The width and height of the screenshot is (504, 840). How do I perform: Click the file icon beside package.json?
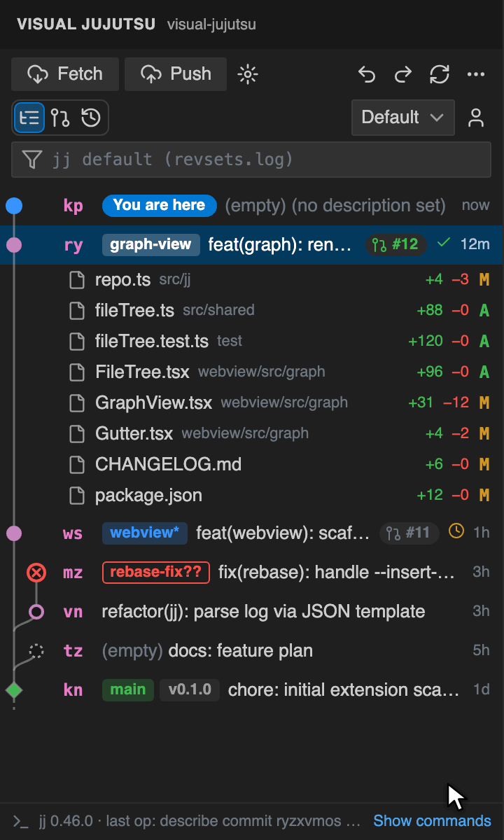tap(77, 495)
